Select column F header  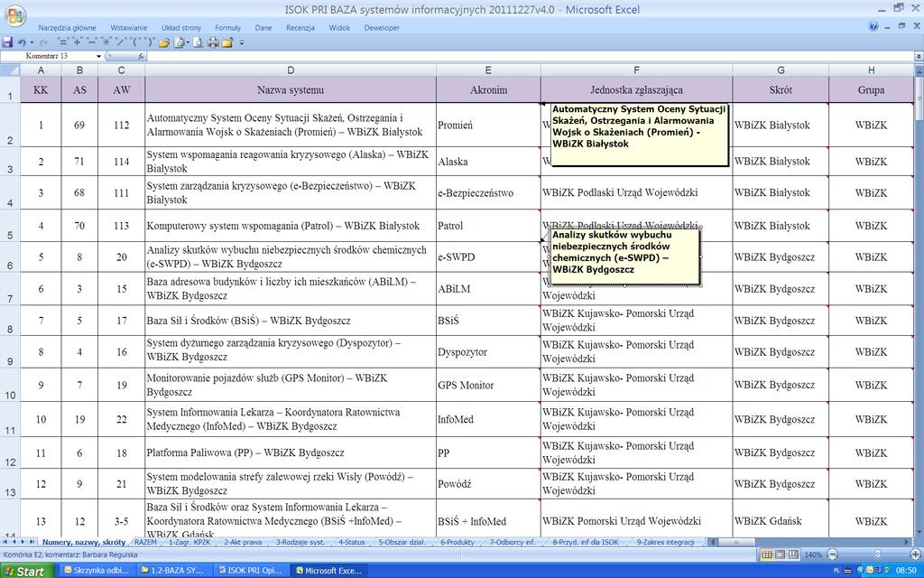[636, 70]
